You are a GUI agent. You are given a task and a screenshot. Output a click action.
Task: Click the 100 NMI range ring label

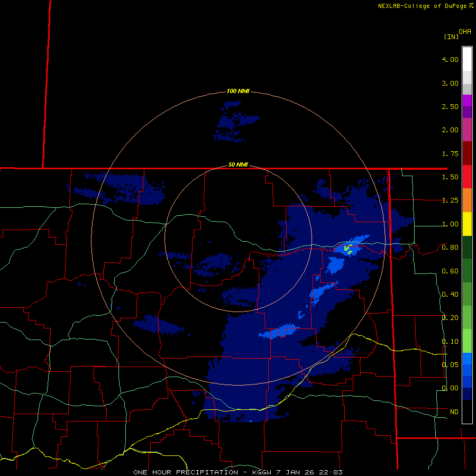tap(238, 91)
